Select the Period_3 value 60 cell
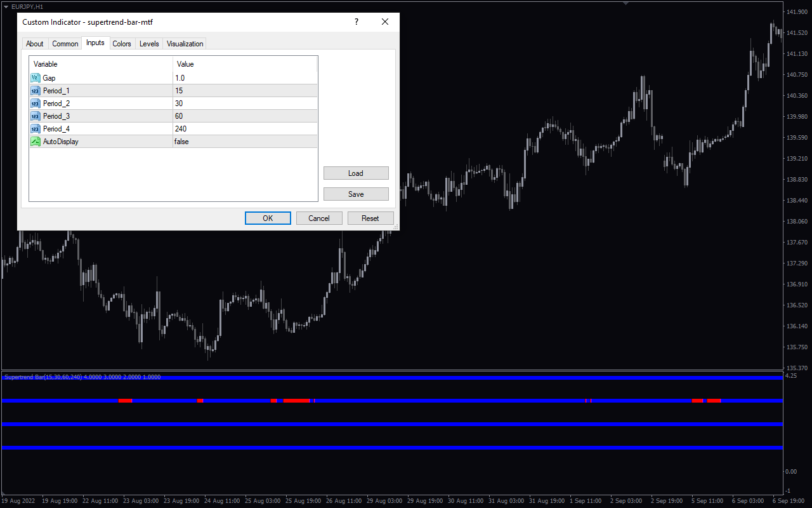Viewport: 812px width, 508px height. 245,116
